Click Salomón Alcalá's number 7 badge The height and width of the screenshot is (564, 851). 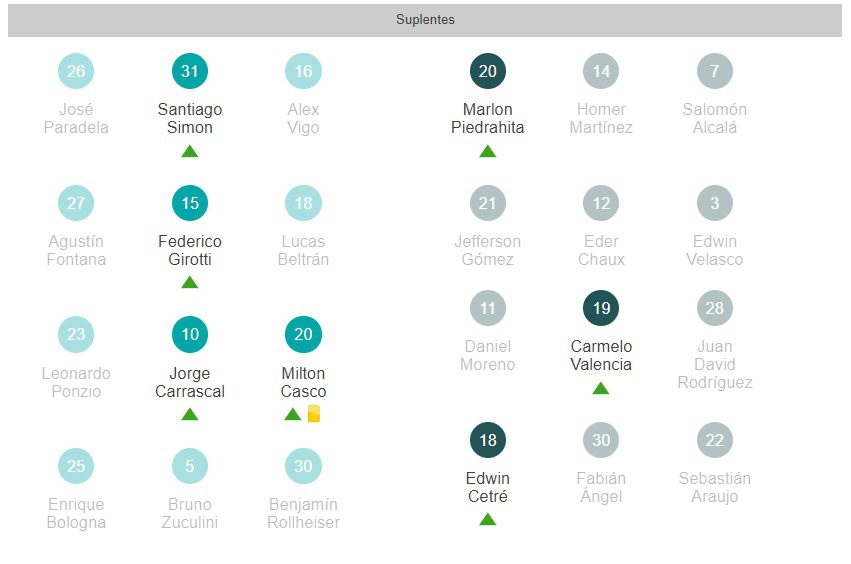714,71
